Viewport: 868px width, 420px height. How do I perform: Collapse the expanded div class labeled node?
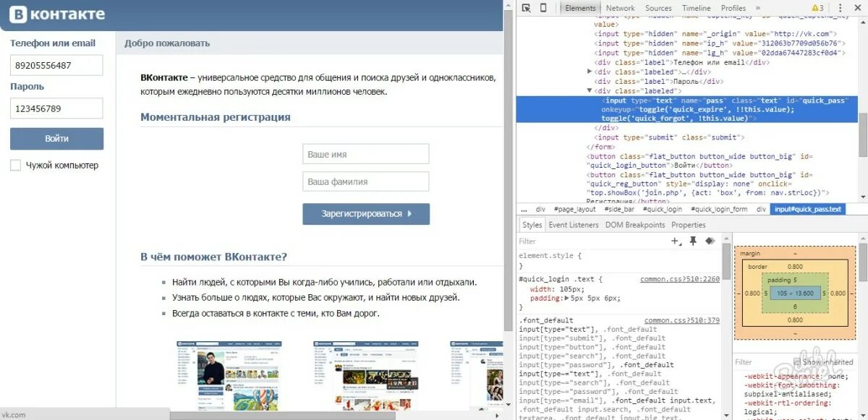pos(590,91)
